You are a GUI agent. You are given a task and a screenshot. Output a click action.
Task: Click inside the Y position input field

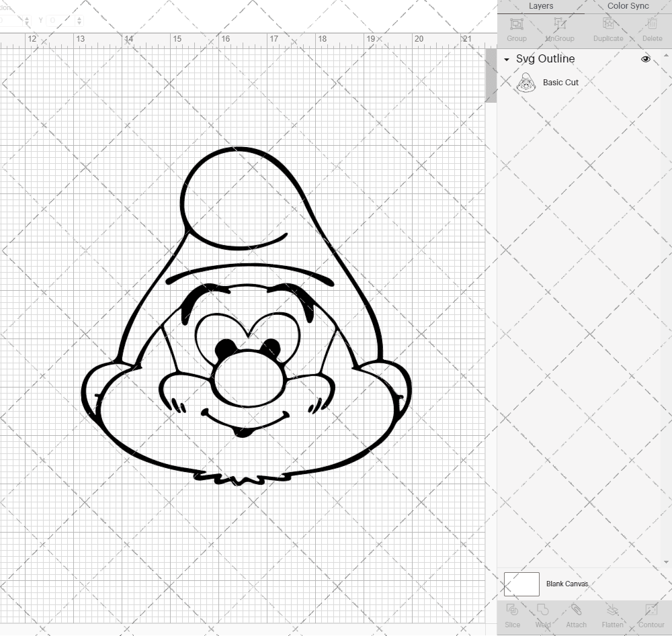62,20
